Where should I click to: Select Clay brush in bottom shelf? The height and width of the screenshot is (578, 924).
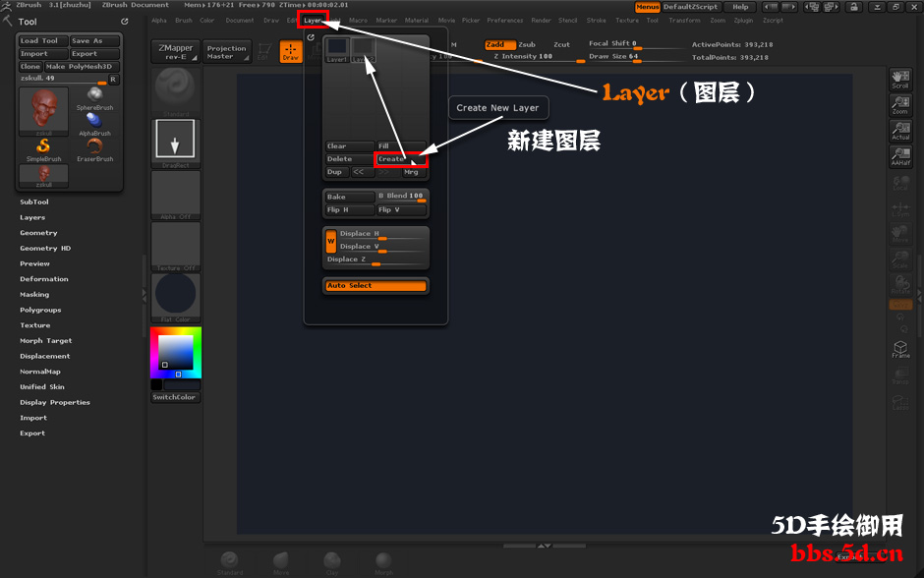[x=332, y=563]
